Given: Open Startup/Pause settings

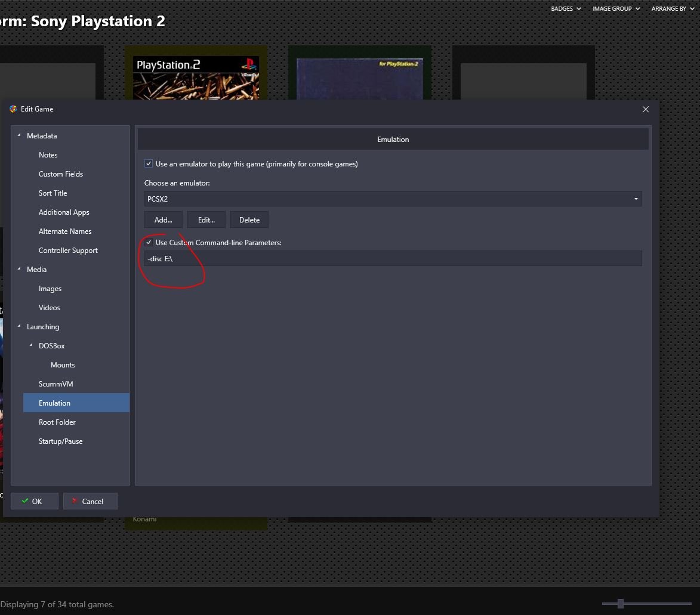Looking at the screenshot, I should click(61, 441).
